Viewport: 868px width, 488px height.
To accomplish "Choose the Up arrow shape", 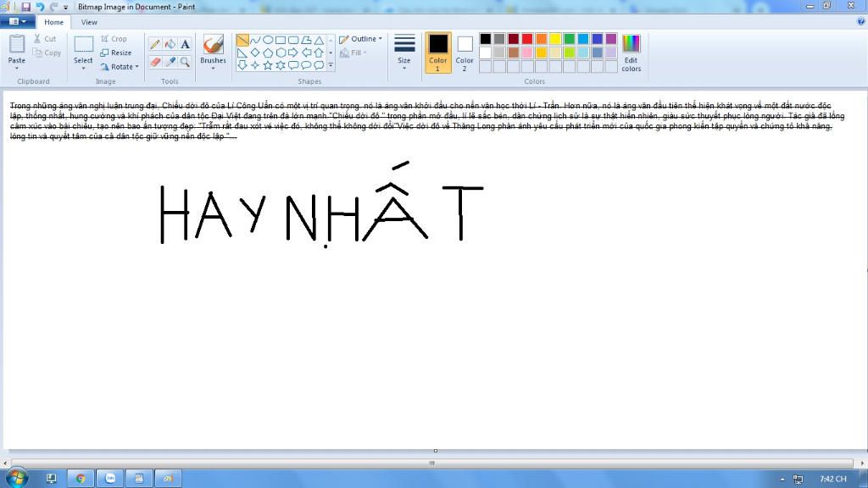I will click(x=319, y=53).
